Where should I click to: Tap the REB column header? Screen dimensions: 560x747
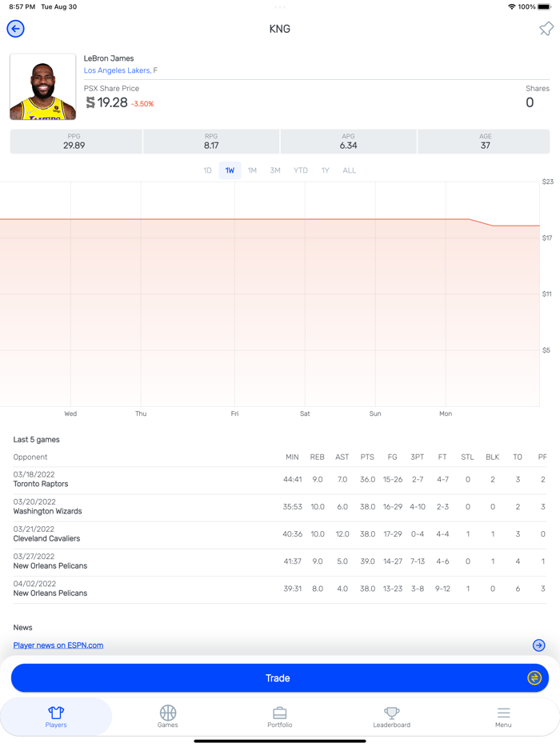pos(317,457)
